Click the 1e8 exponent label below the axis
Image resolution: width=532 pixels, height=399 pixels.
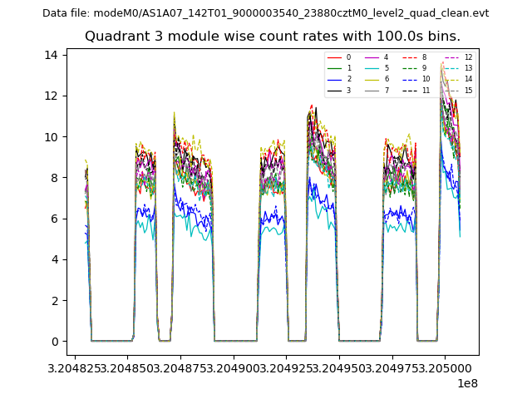pos(466,383)
